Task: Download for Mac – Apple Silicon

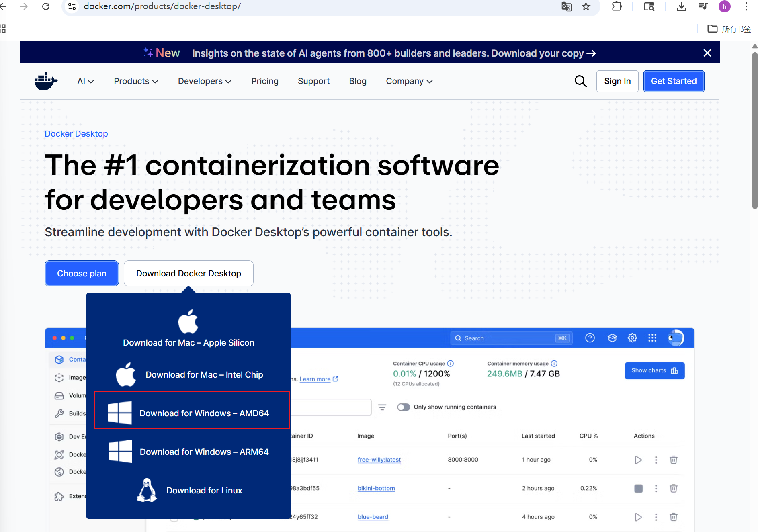Action: pyautogui.click(x=188, y=328)
